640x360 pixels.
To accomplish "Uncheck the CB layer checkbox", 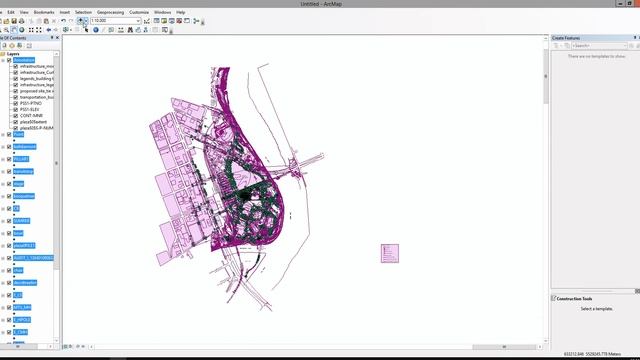I will tap(9, 209).
